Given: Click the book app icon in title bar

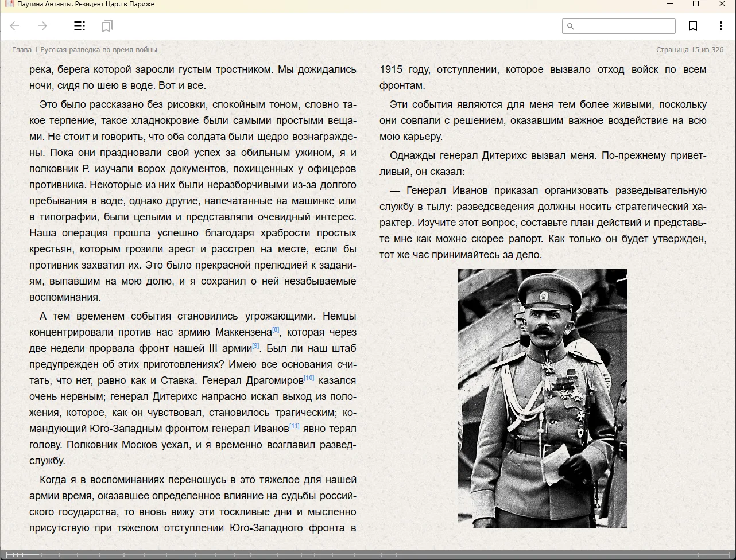Looking at the screenshot, I should (x=9, y=4).
